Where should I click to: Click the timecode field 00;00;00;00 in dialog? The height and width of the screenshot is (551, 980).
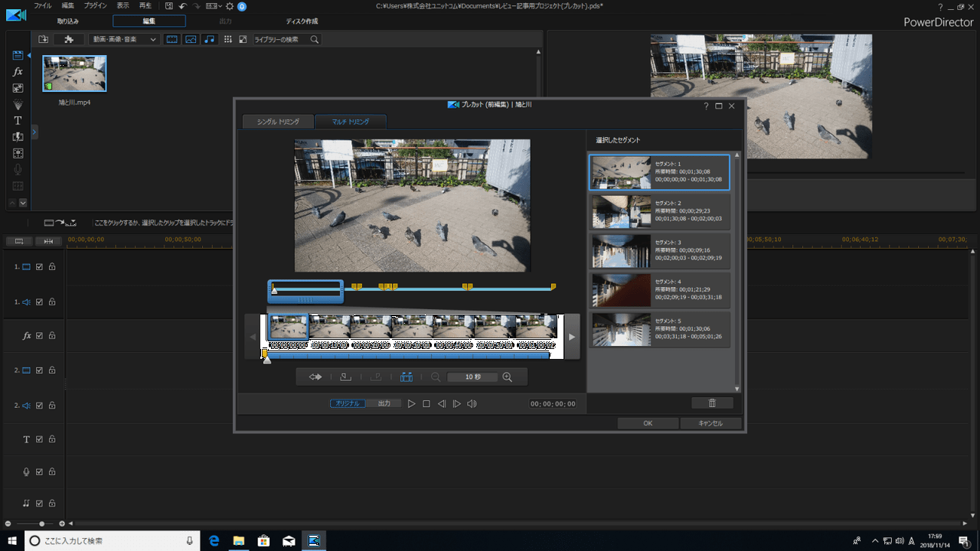tap(553, 403)
